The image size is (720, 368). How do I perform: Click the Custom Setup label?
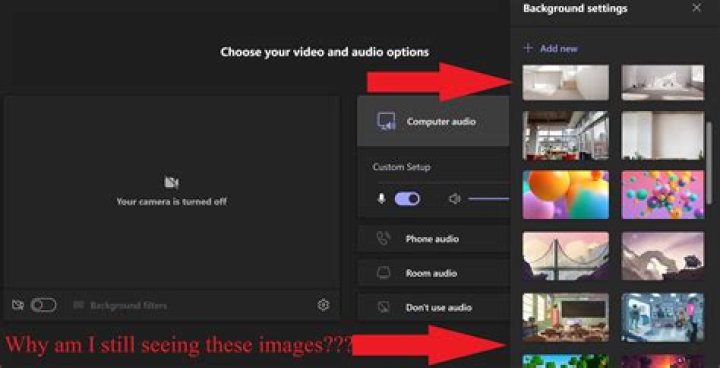click(x=401, y=167)
